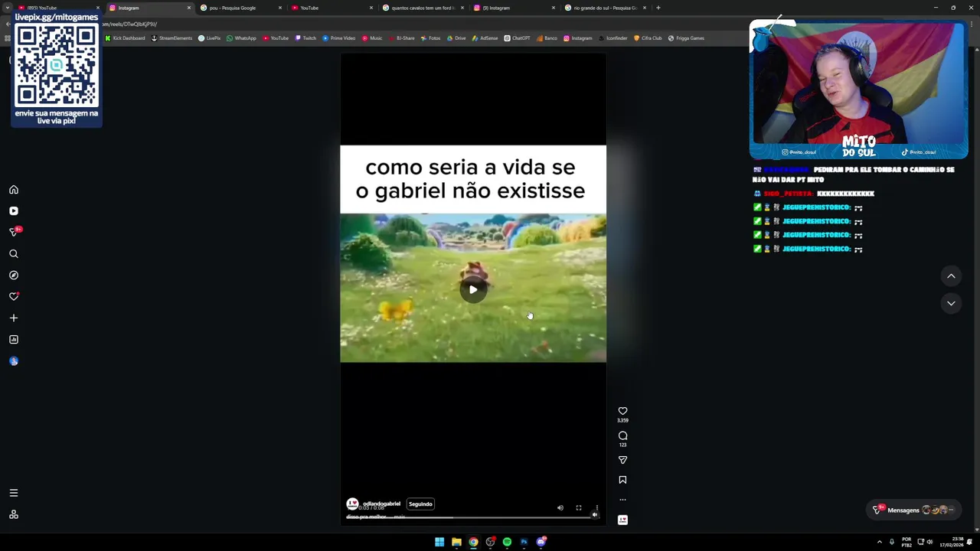This screenshot has height=551, width=980.
Task: Open Spotify from the taskbar
Action: [507, 542]
